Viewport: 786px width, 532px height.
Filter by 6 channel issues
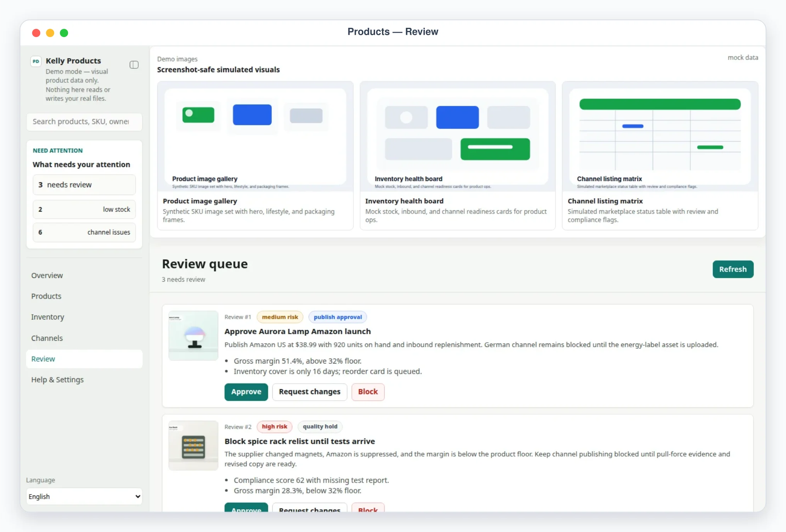[84, 232]
